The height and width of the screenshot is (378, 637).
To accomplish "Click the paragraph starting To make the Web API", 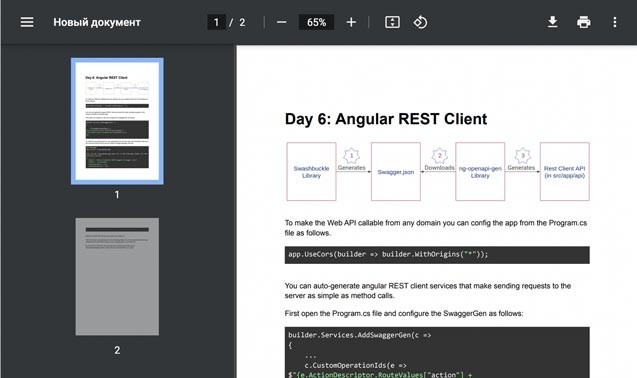I will 436,228.
